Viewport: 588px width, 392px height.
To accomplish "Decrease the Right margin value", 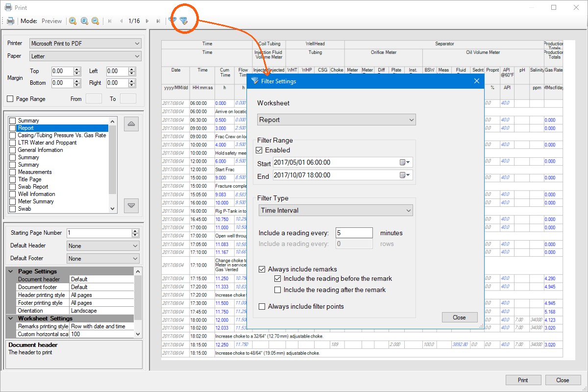I will pyautogui.click(x=131, y=85).
